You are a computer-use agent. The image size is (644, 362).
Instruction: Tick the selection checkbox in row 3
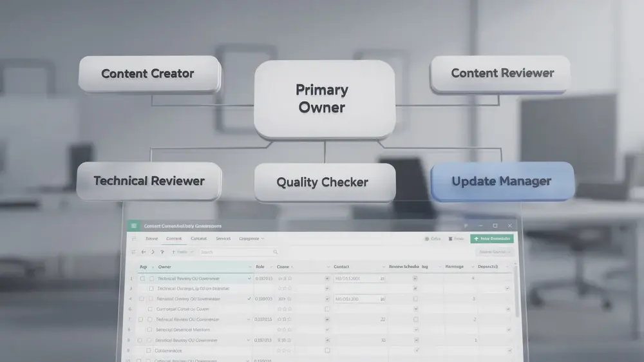pyautogui.click(x=151, y=289)
